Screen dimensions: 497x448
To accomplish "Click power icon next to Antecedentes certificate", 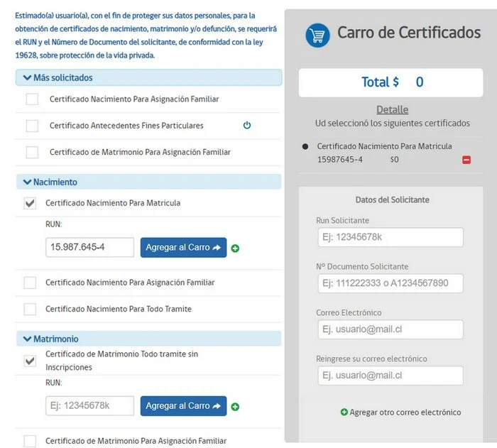I will [x=247, y=126].
